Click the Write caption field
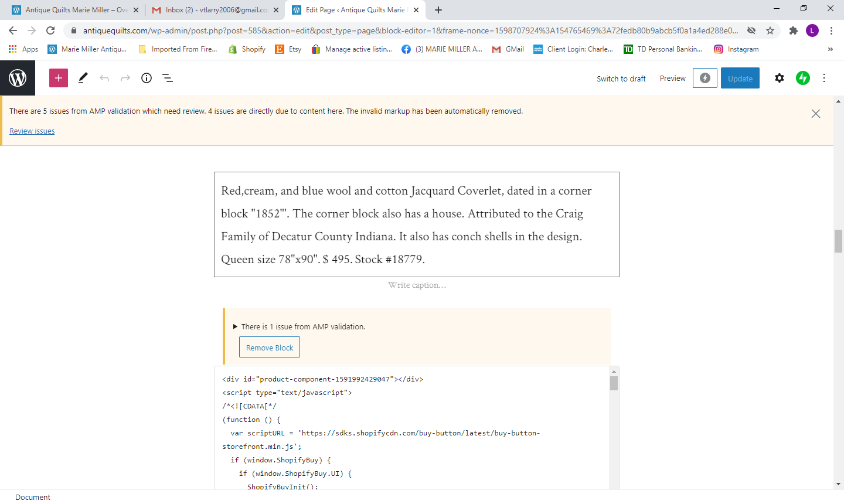This screenshot has height=504, width=844. click(x=417, y=285)
